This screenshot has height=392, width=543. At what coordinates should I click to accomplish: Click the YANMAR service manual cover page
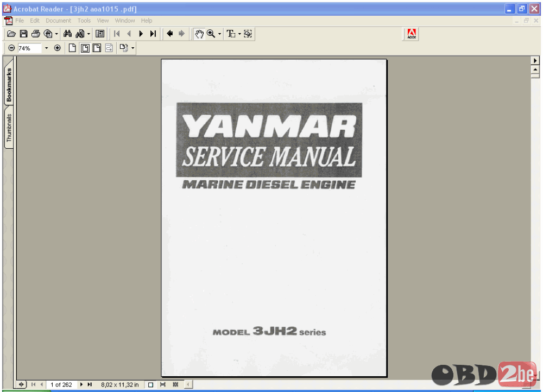pyautogui.click(x=274, y=218)
